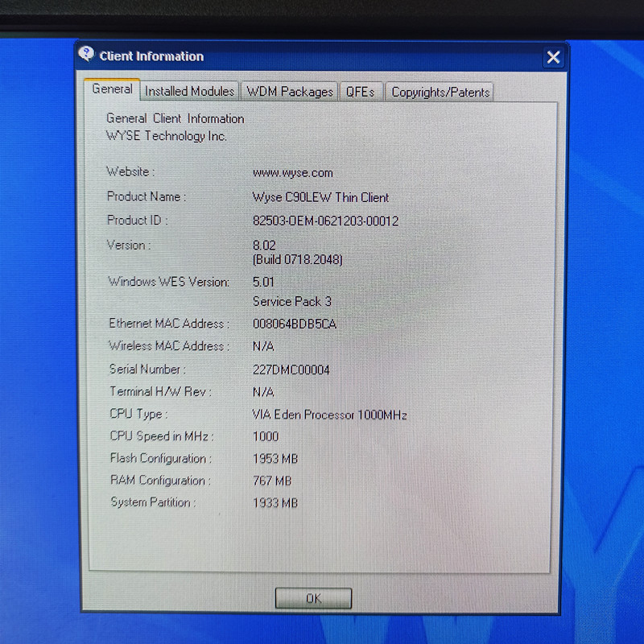Click the www.wyse.com website value
Screen dimensions: 644x644
(293, 173)
